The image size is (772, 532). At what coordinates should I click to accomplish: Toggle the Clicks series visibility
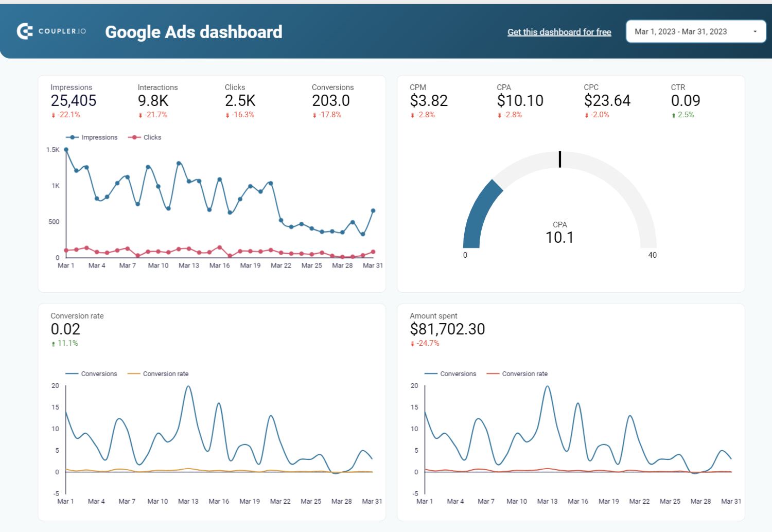click(x=149, y=137)
